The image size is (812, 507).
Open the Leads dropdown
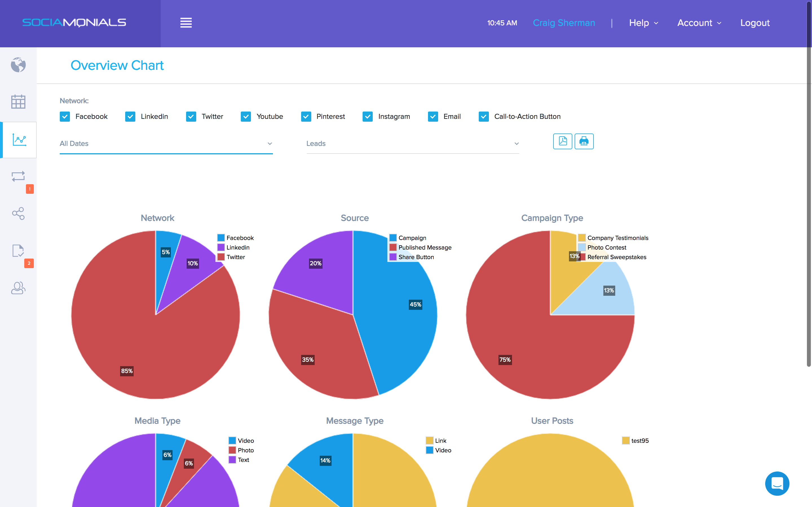412,144
